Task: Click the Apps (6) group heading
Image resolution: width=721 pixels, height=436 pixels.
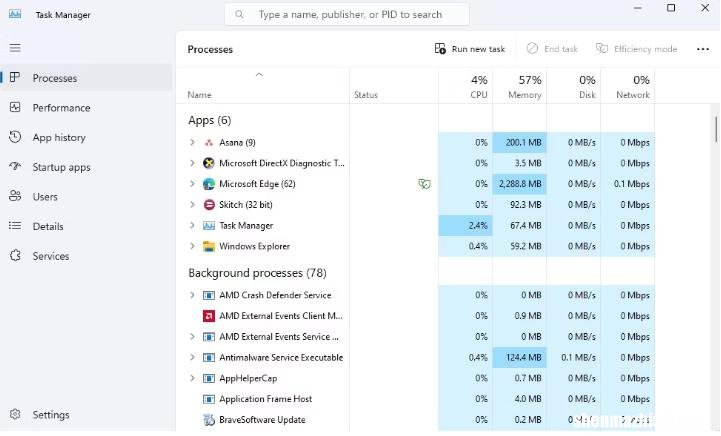Action: coord(210,120)
